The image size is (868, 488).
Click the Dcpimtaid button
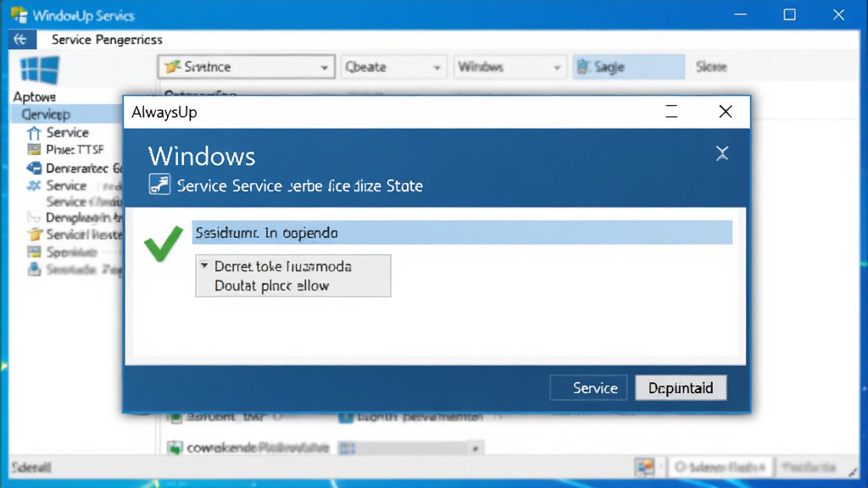coord(681,388)
